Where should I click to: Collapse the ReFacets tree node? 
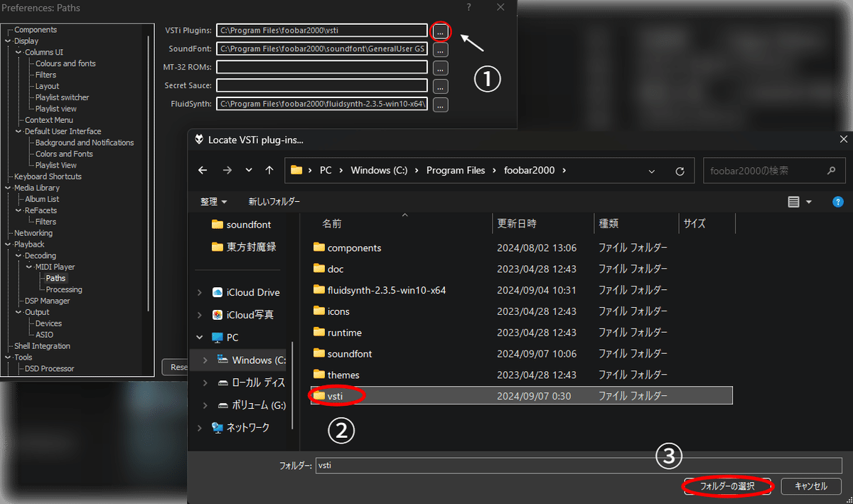(x=19, y=210)
